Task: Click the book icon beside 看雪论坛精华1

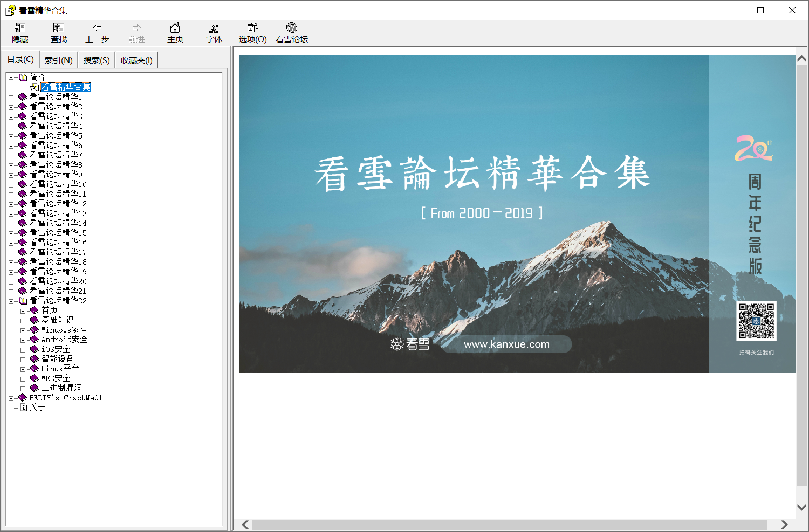Action: (x=23, y=97)
